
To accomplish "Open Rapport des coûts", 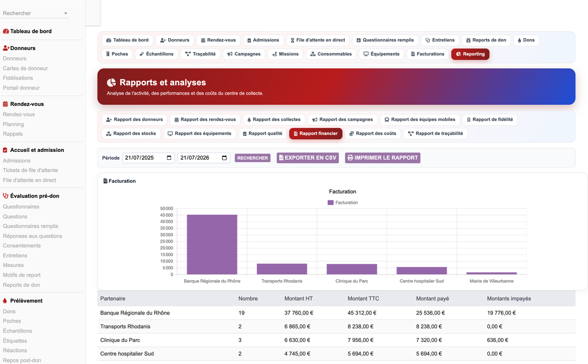I will (x=373, y=133).
